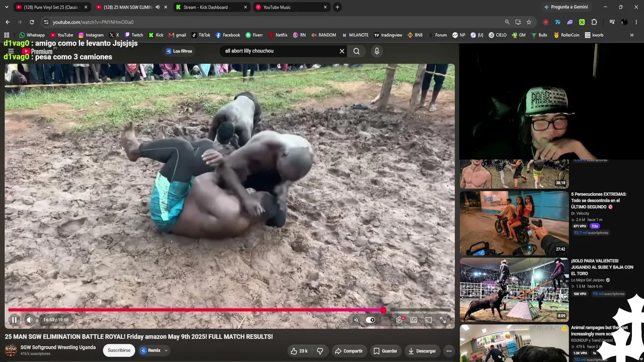Open the red record extension
The image size is (644, 362).
546,22
